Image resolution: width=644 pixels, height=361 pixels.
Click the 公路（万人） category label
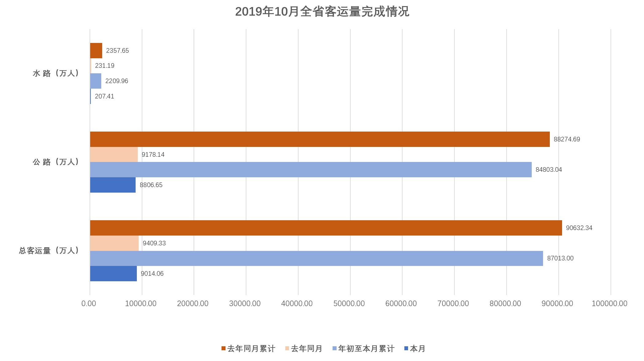click(56, 162)
